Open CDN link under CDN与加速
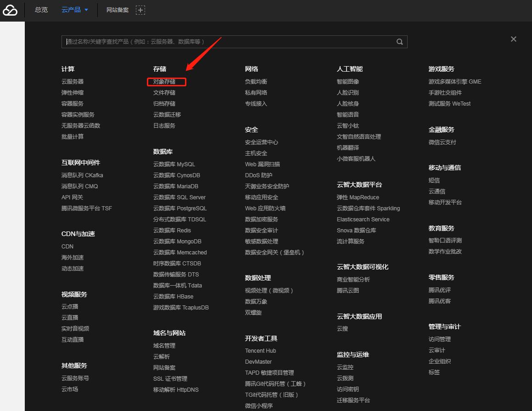532x411 pixels. [67, 247]
